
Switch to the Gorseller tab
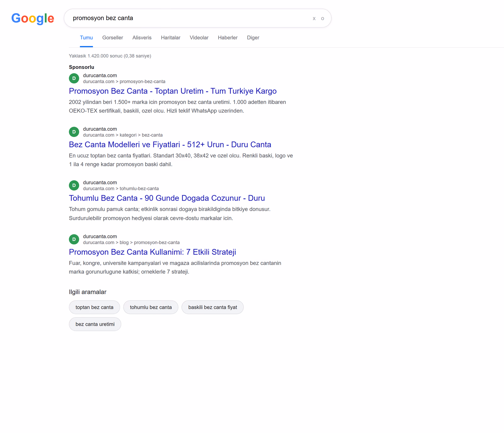pos(112,38)
